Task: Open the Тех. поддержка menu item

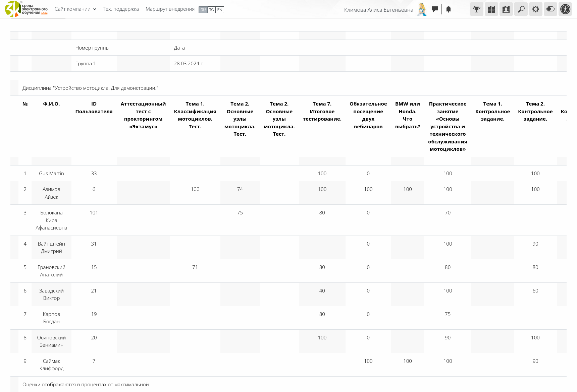Action: [x=121, y=9]
